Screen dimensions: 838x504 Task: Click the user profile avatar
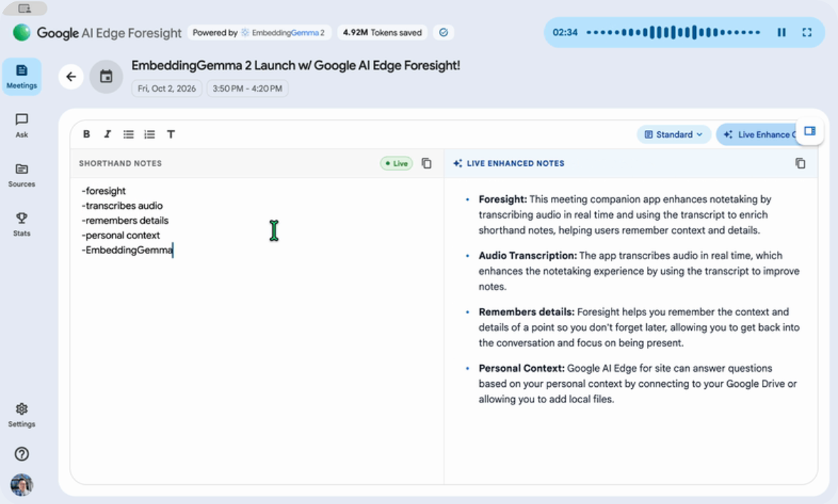point(21,485)
